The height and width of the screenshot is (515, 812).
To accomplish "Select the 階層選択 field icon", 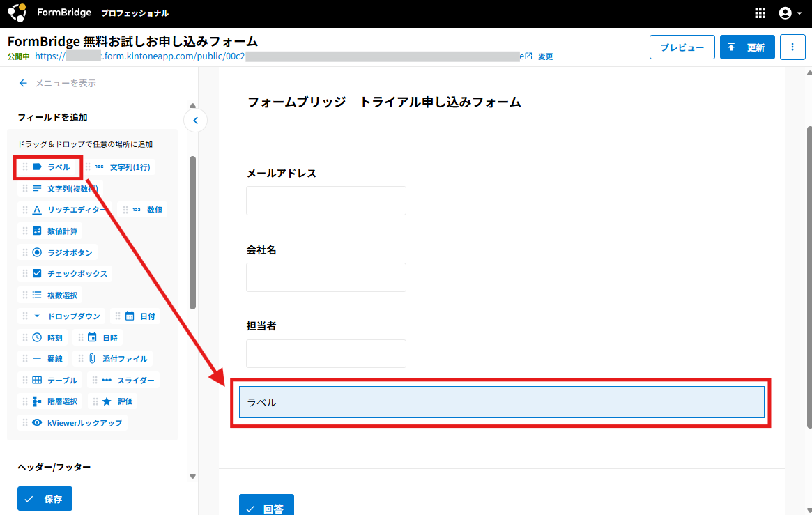I will [37, 401].
